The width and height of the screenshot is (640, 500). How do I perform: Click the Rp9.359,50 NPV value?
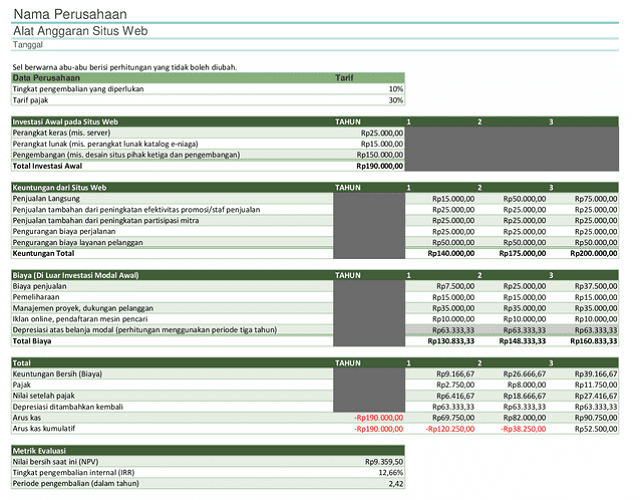click(x=384, y=462)
